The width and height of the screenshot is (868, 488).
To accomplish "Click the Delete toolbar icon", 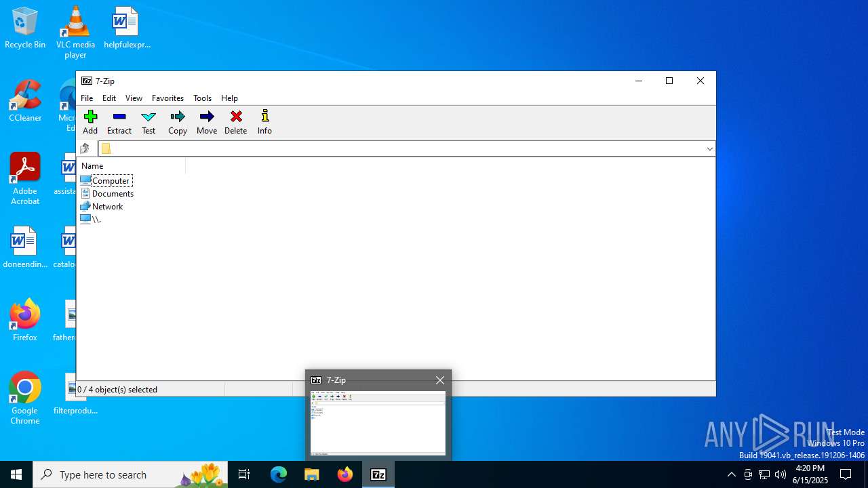I will click(x=236, y=123).
